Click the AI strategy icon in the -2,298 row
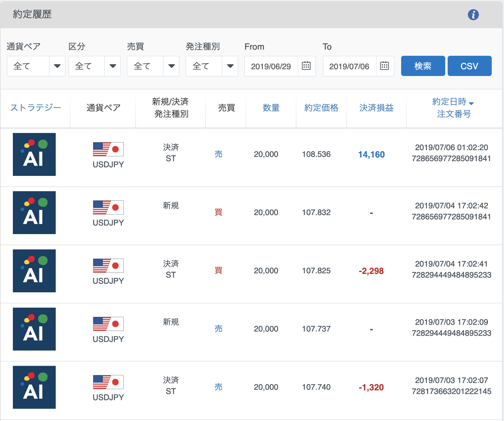This screenshot has width=504, height=421. (x=34, y=271)
